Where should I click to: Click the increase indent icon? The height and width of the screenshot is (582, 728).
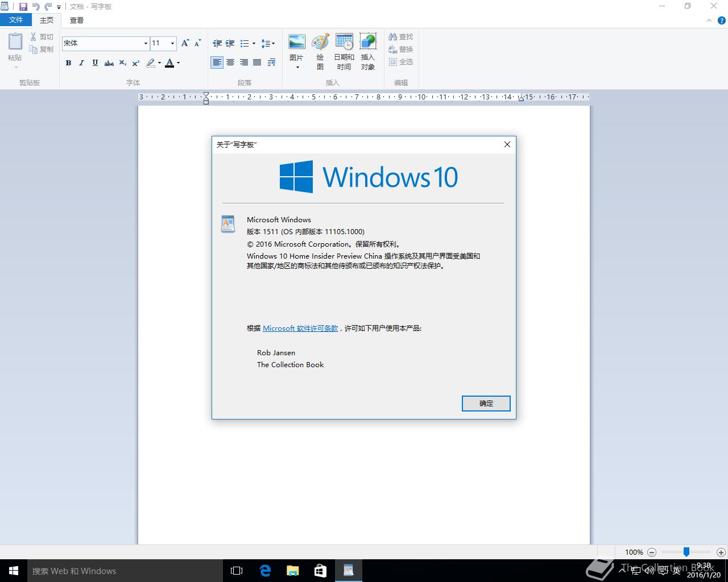pos(230,43)
